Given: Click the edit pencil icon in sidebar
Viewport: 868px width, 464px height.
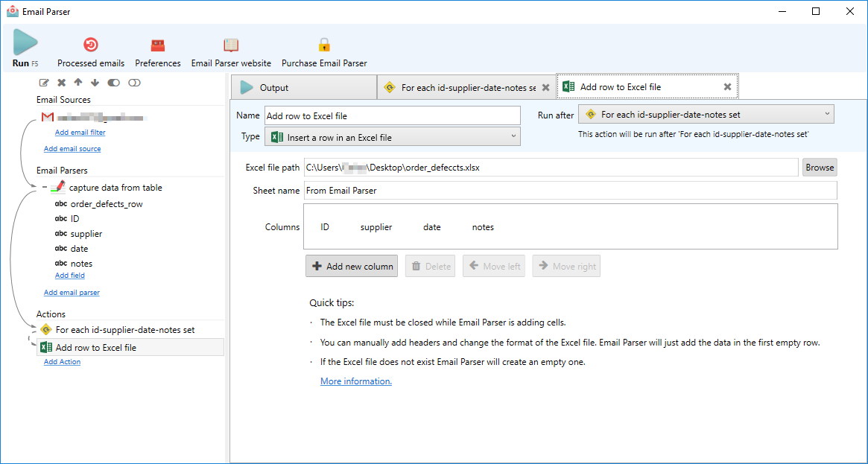Looking at the screenshot, I should pyautogui.click(x=44, y=83).
